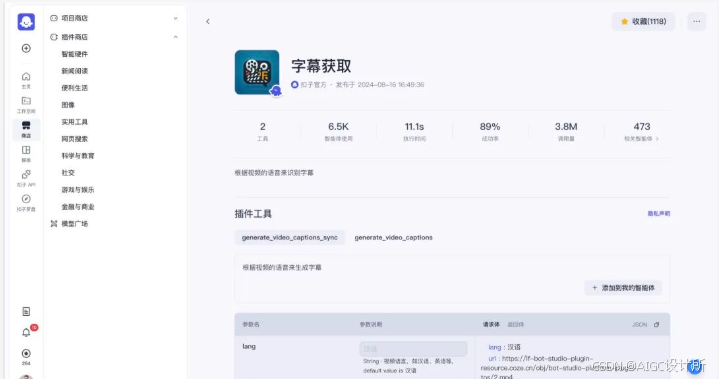This screenshot has height=379, width=719.
Task: Copy JSON using the copy icon
Action: click(656, 324)
